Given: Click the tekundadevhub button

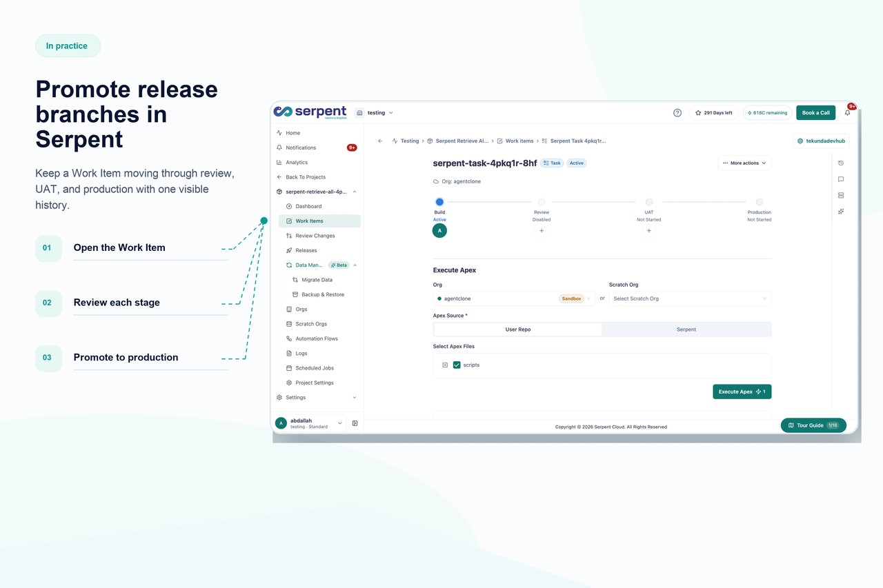Looking at the screenshot, I should tap(821, 141).
